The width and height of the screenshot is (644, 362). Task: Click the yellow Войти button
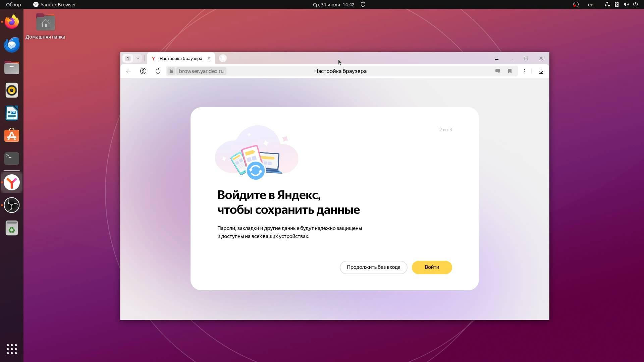[432, 267]
